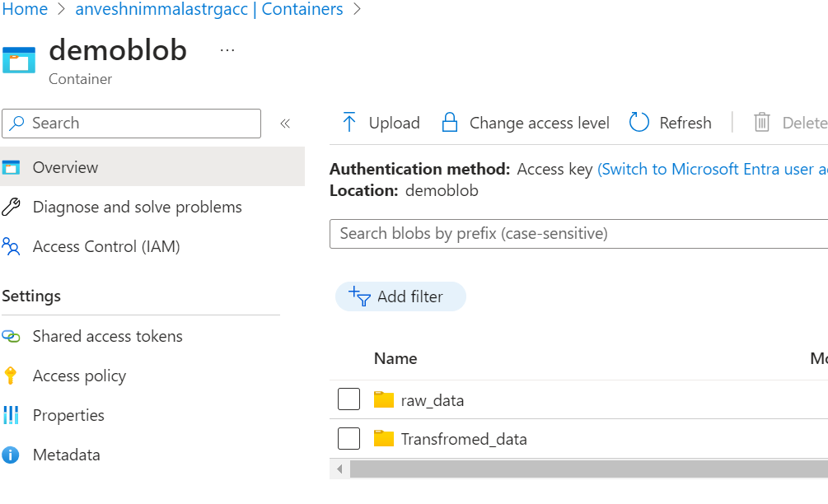Click the Location demoblob value
Screen dimensions: 828x504
[442, 190]
